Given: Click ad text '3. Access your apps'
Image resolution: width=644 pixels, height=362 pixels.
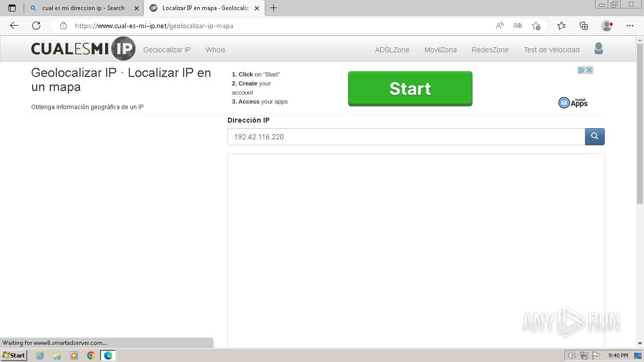Looking at the screenshot, I should [260, 102].
